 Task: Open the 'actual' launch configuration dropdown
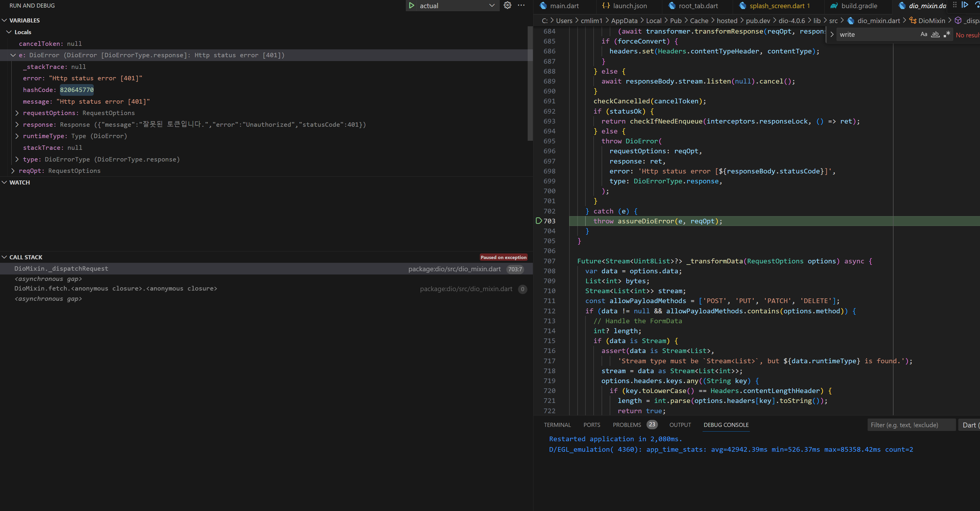pyautogui.click(x=458, y=5)
